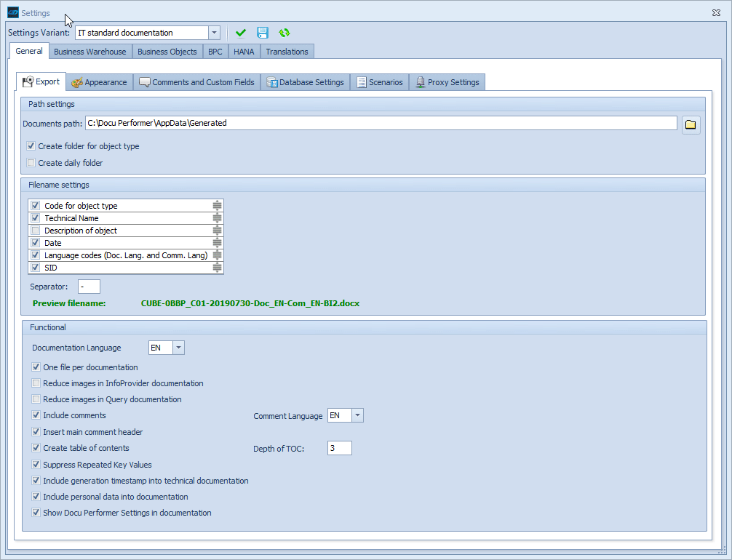
Task: Open the Proxy Settings tab
Action: [x=447, y=82]
